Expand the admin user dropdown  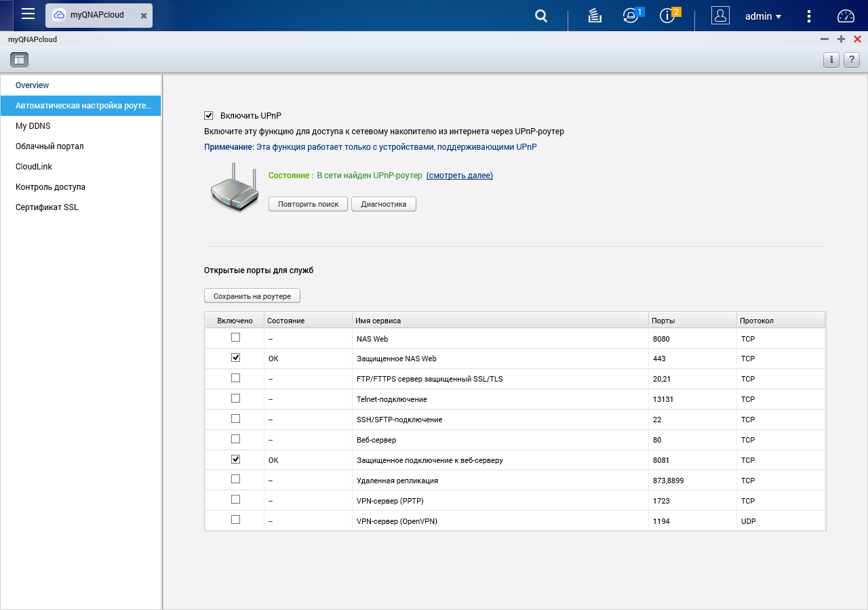coord(763,16)
